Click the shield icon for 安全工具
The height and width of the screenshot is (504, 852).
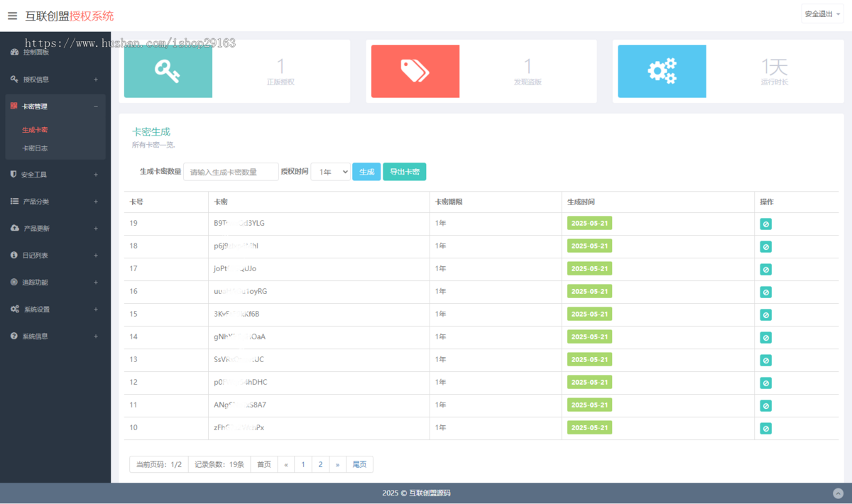click(13, 174)
